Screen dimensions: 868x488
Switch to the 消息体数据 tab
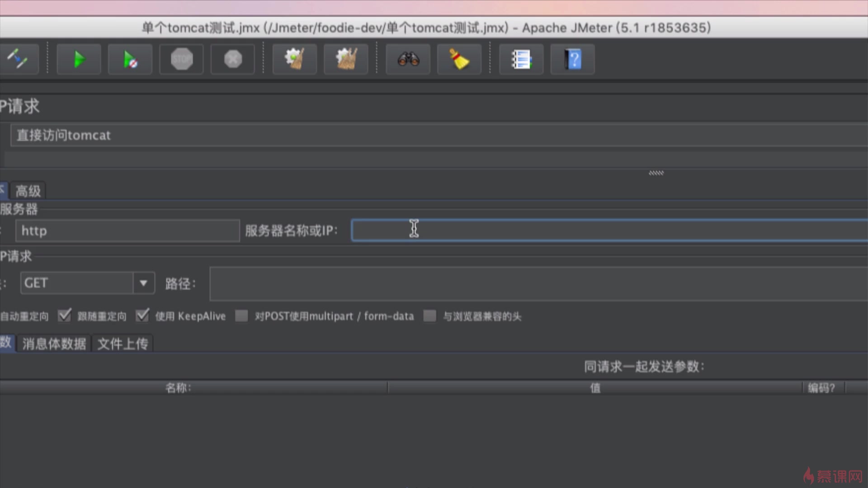coord(54,344)
